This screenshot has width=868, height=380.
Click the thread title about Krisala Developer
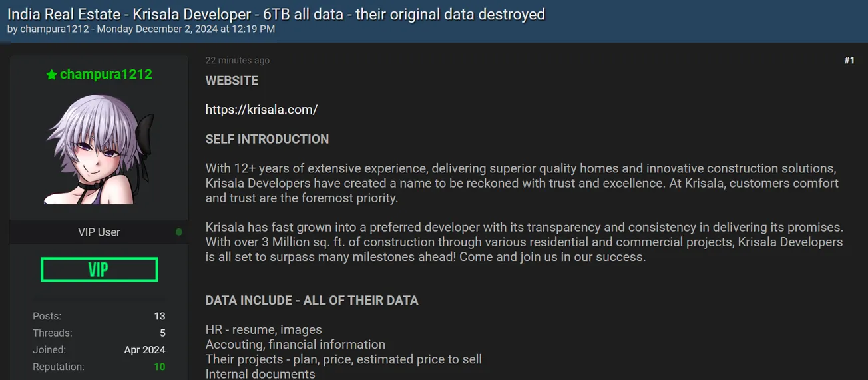276,14
